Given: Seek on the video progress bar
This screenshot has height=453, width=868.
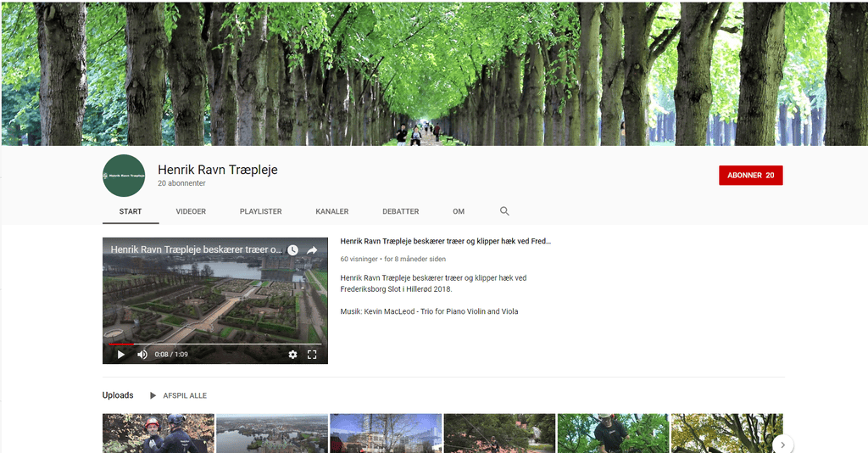Looking at the screenshot, I should pyautogui.click(x=212, y=344).
